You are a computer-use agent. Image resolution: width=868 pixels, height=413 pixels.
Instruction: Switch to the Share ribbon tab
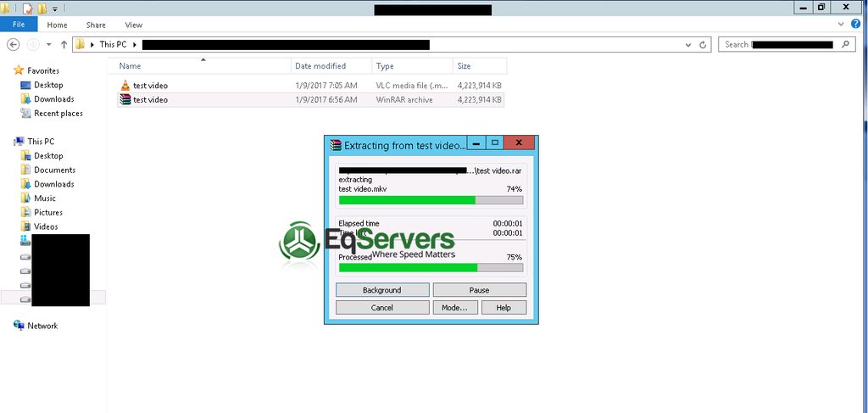click(x=96, y=25)
